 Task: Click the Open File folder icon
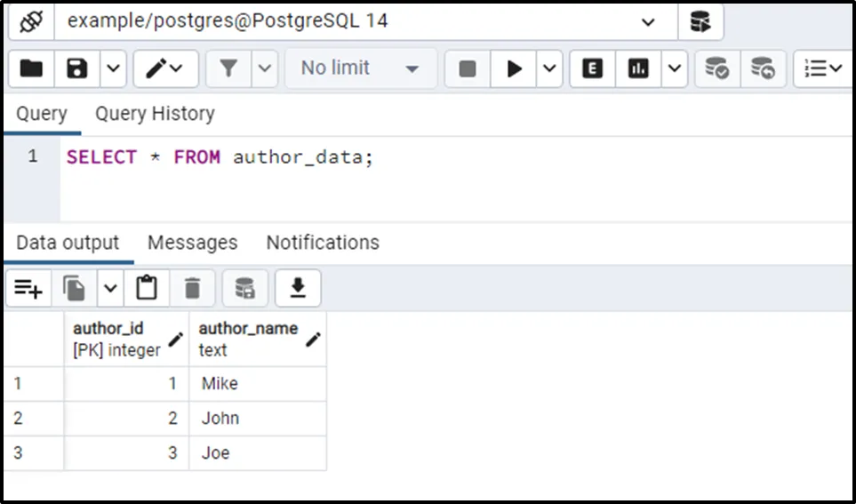[31, 68]
